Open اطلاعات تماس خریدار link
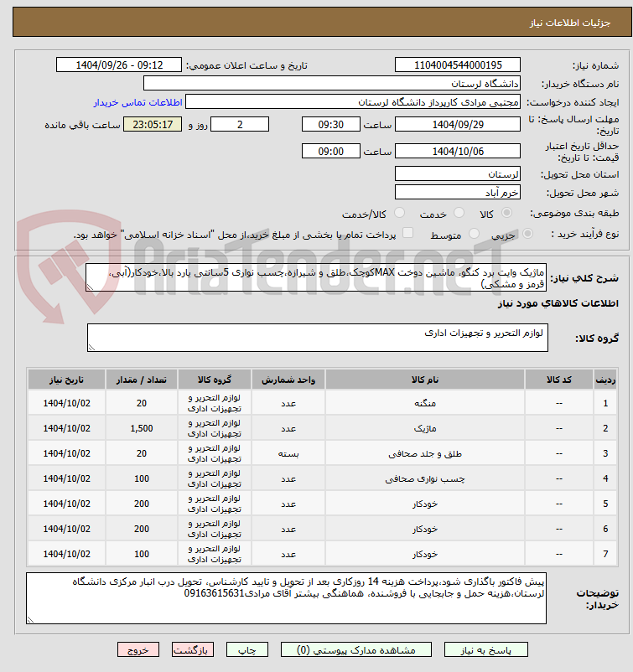 coord(138,102)
